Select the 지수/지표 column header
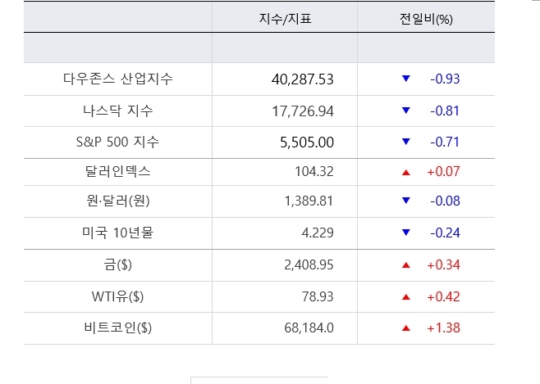The width and height of the screenshot is (540, 384). (285, 19)
